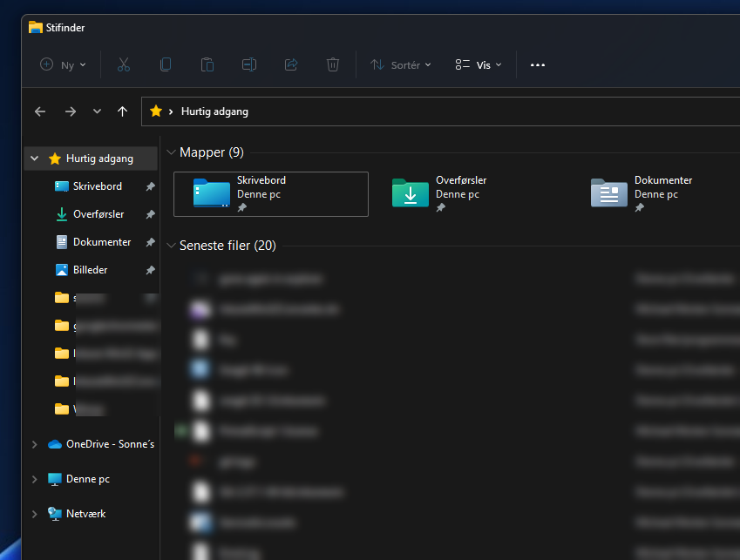Click the Paste clipboard icon
This screenshot has width=740, height=560.
[x=207, y=64]
